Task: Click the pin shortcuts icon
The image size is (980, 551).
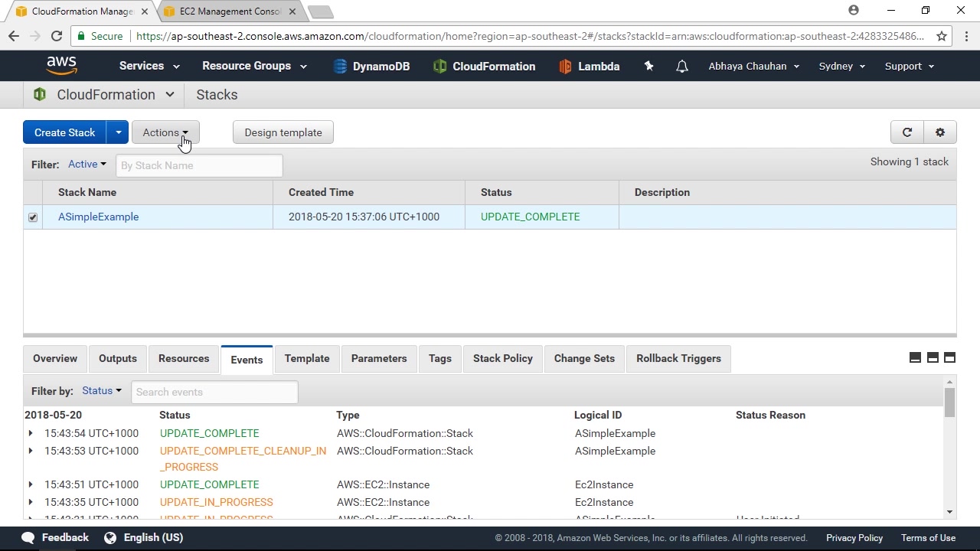Action: coord(648,67)
